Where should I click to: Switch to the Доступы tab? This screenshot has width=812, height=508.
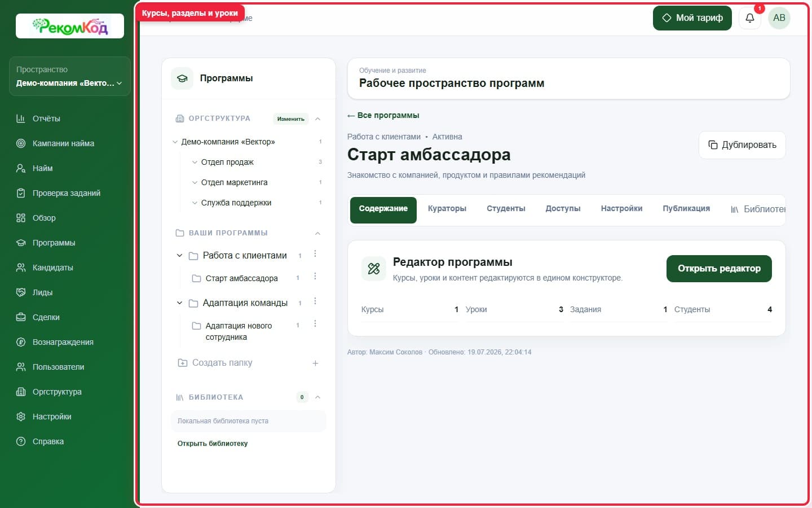point(563,209)
